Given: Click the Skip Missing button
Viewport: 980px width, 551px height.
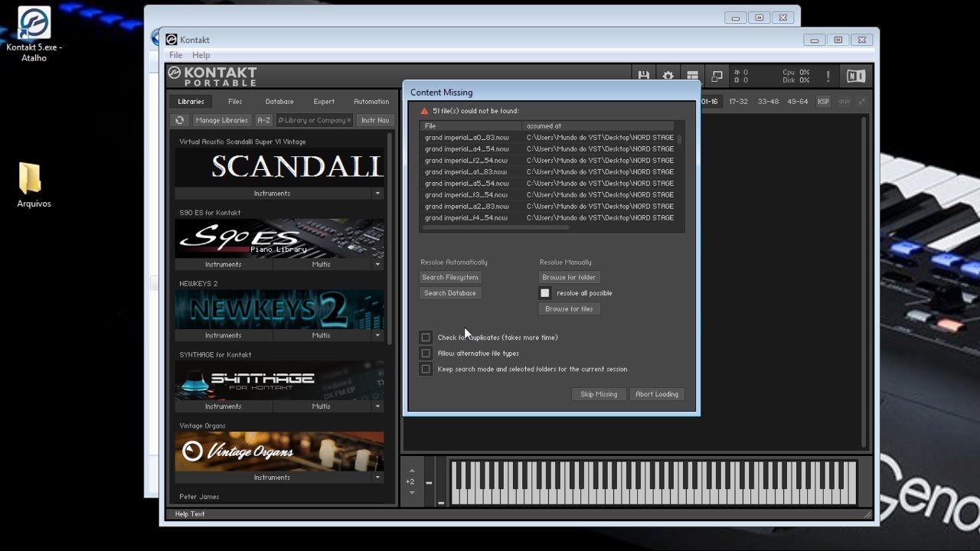Looking at the screenshot, I should pos(599,394).
